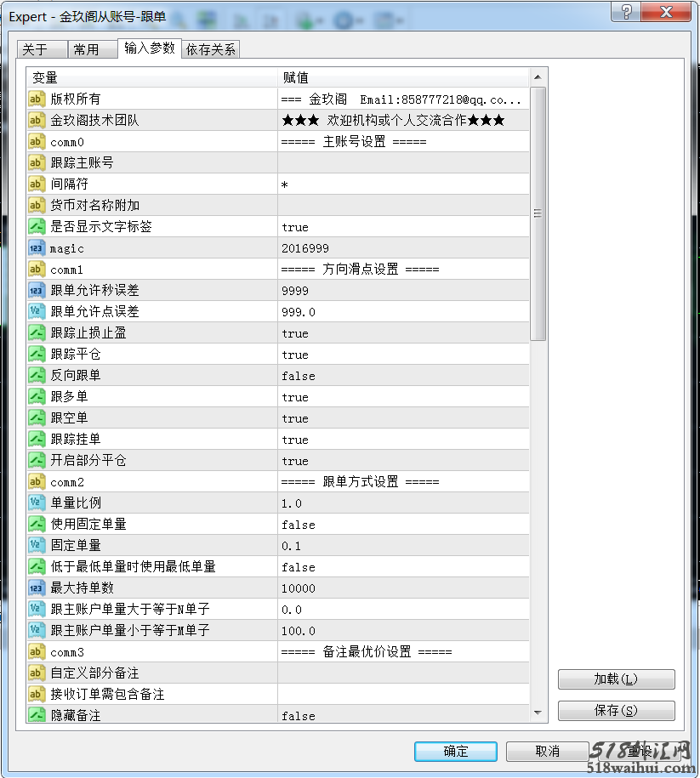Select the icon beside 反向跟单 row
This screenshot has width=700, height=778.
(x=37, y=376)
